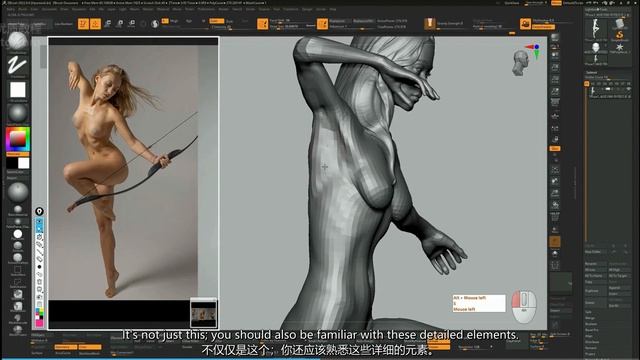
Task: Open the alpha selector white square
Action: pyautogui.click(x=18, y=89)
